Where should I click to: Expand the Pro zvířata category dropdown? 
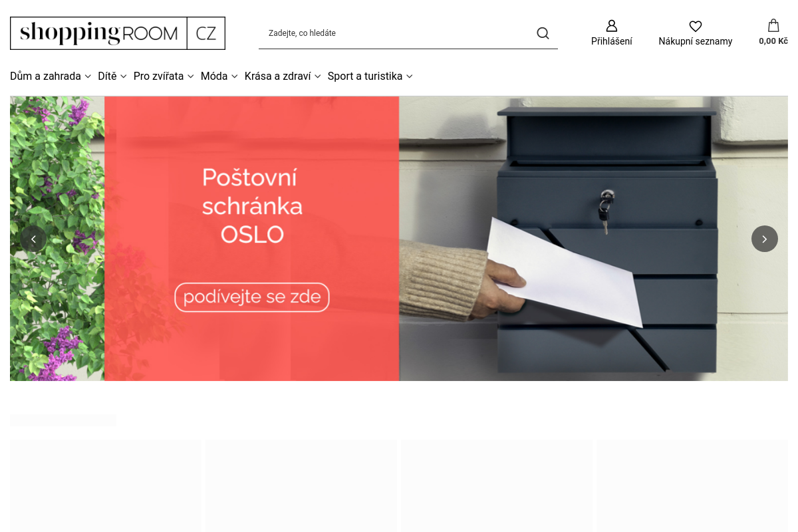tap(164, 76)
